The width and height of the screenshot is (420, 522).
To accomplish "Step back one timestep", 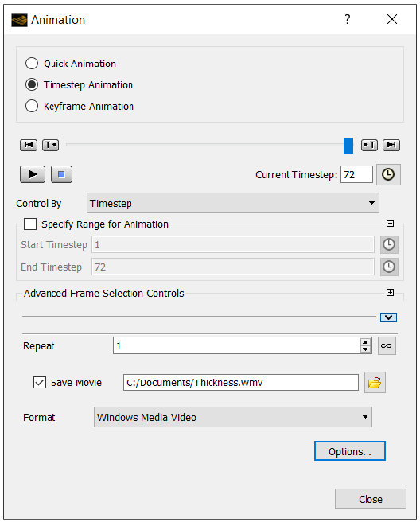I will [51, 145].
